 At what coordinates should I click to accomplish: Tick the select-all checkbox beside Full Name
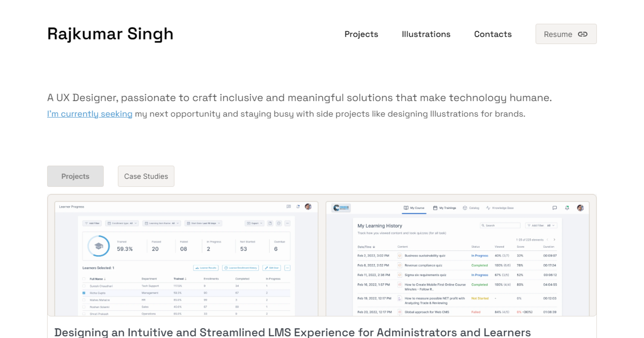click(84, 279)
